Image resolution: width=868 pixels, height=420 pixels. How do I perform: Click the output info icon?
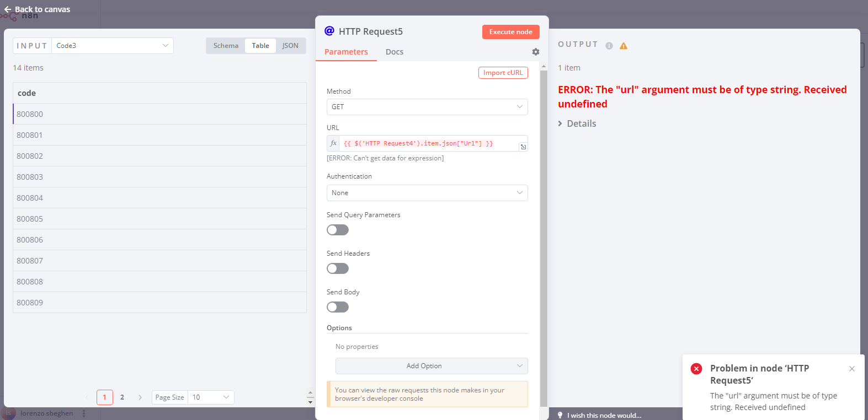coord(609,46)
